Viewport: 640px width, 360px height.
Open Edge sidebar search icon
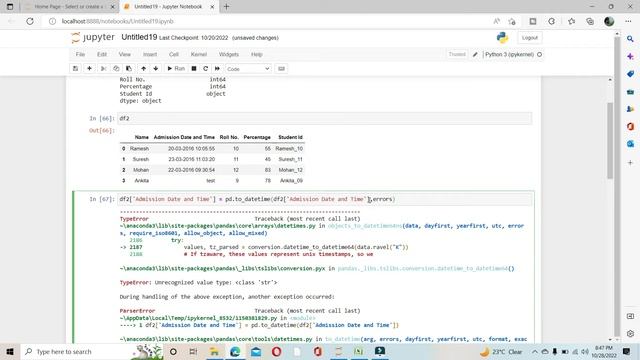click(x=630, y=39)
